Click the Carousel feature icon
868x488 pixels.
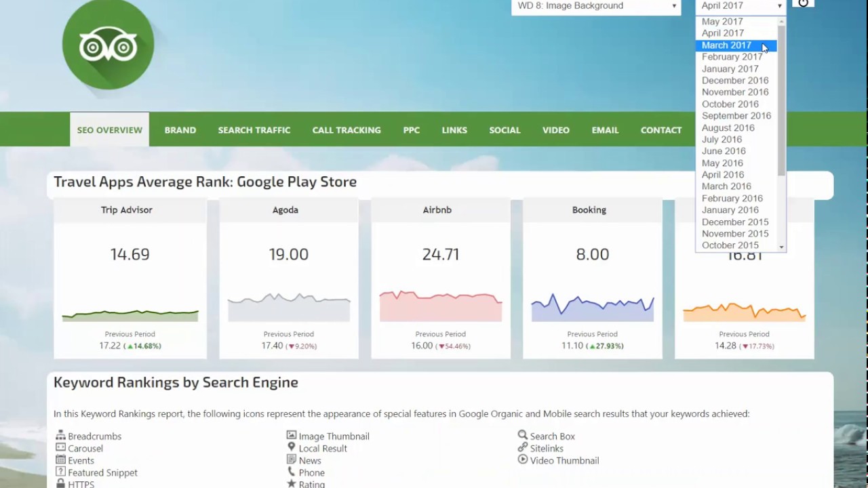[60, 447]
